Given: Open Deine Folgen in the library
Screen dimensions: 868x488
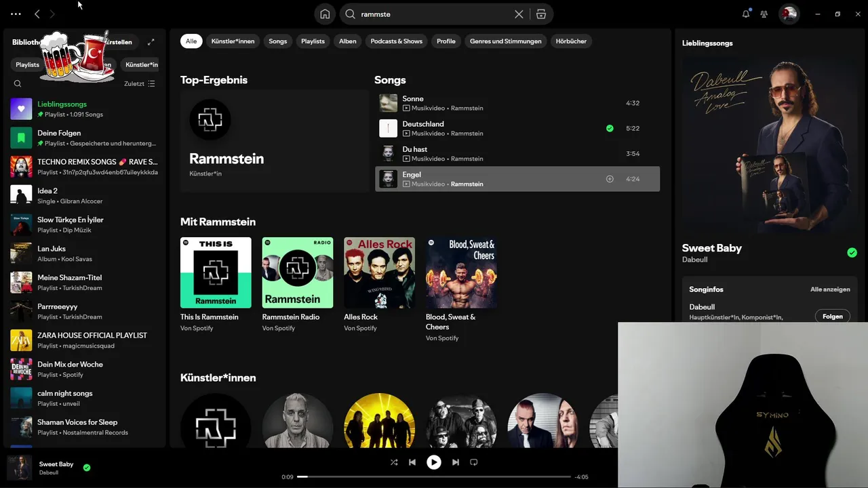Looking at the screenshot, I should tap(85, 138).
